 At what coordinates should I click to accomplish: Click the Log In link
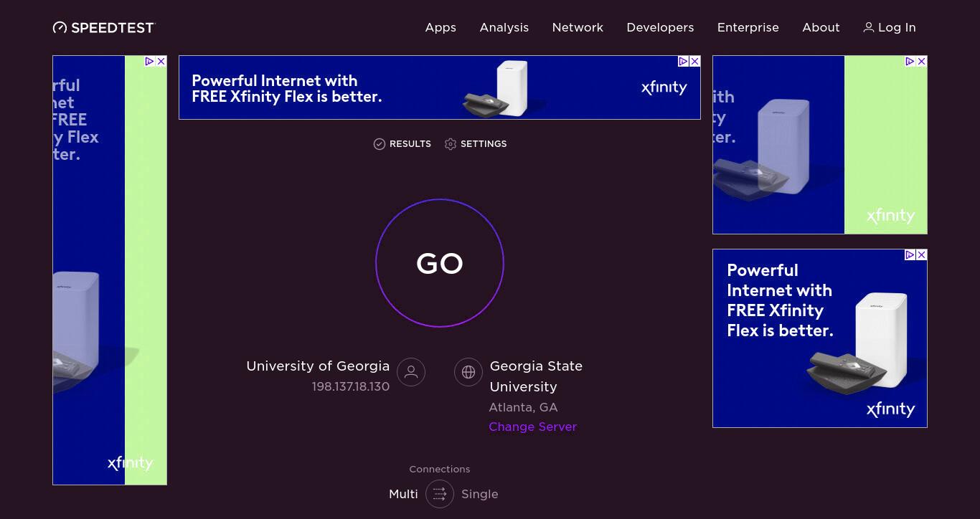pos(890,27)
